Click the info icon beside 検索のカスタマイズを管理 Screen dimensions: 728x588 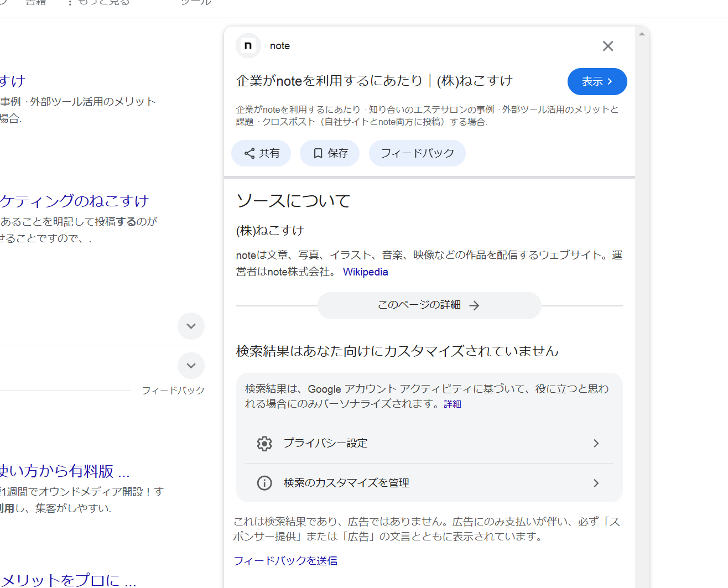[264, 483]
